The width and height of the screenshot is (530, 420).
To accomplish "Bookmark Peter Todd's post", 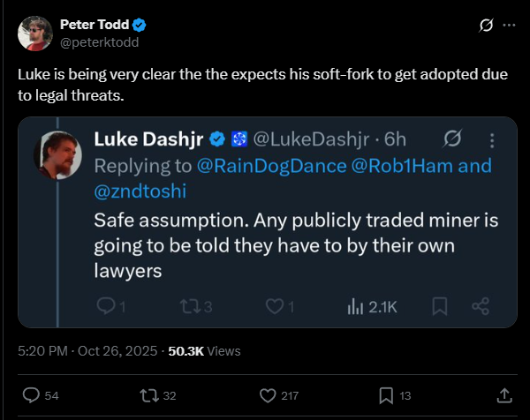I will (x=386, y=395).
